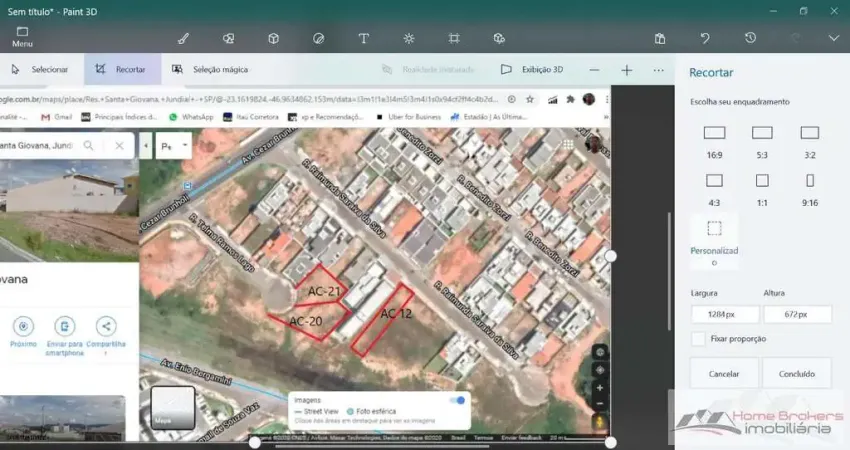Open the Stickers tool

(318, 38)
